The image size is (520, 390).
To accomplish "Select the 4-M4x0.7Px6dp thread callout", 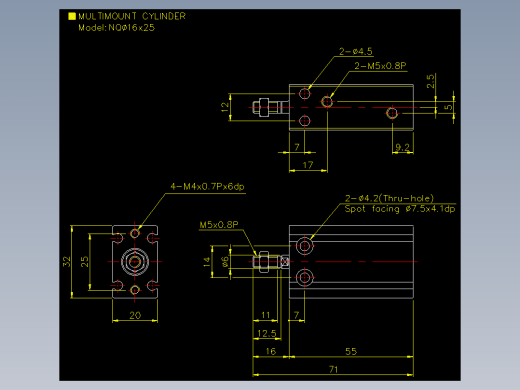I will (207, 186).
